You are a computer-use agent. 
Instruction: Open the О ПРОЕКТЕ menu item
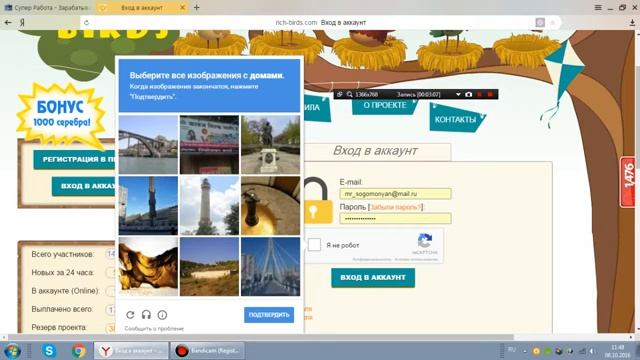coord(385,105)
